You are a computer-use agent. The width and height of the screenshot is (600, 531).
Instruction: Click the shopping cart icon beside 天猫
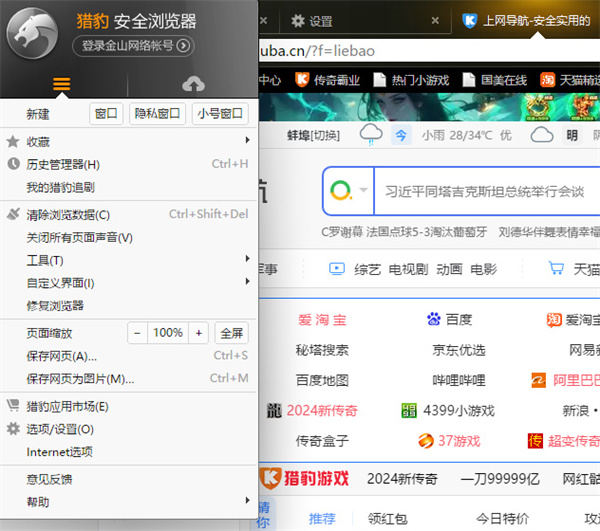pos(556,268)
